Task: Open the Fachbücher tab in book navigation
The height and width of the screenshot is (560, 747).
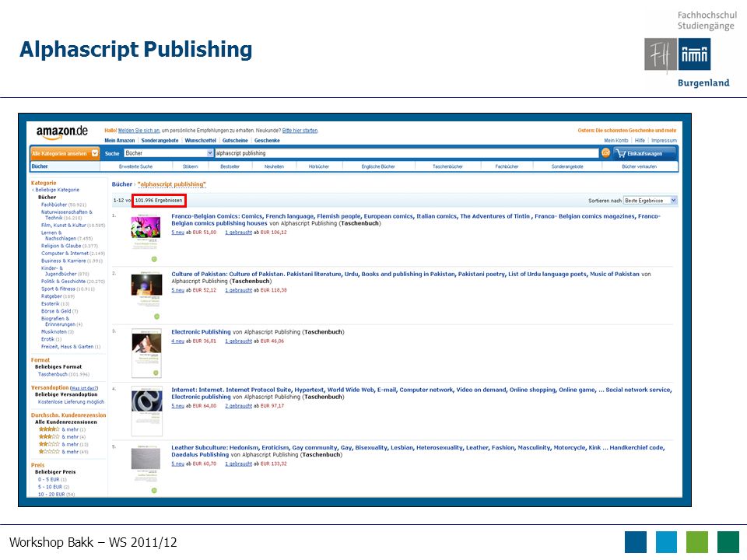Action: (507, 166)
